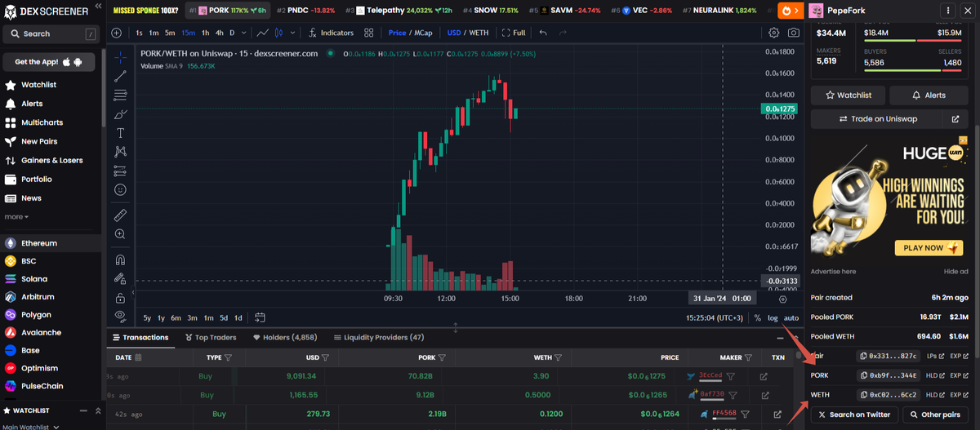
Task: Filter by maker 3EcCed
Action: pos(733,376)
